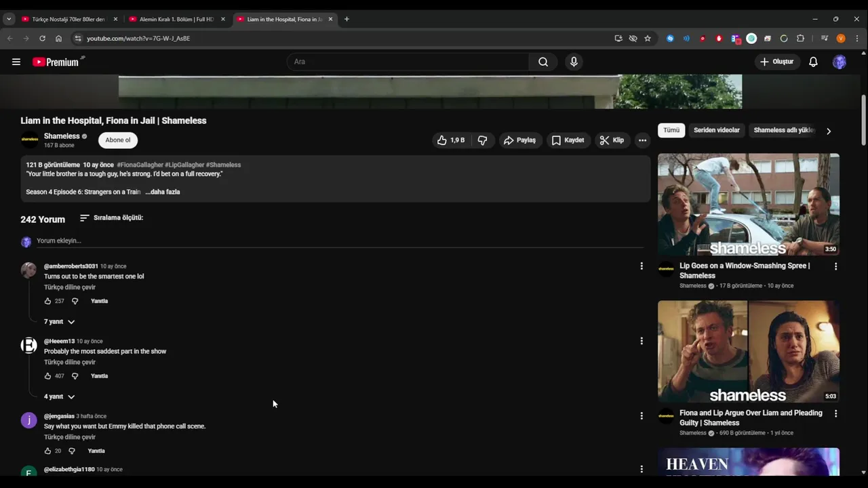This screenshot has height=488, width=868.
Task: Reply to @amberroberts3031 with Yanıtla
Action: [99, 301]
